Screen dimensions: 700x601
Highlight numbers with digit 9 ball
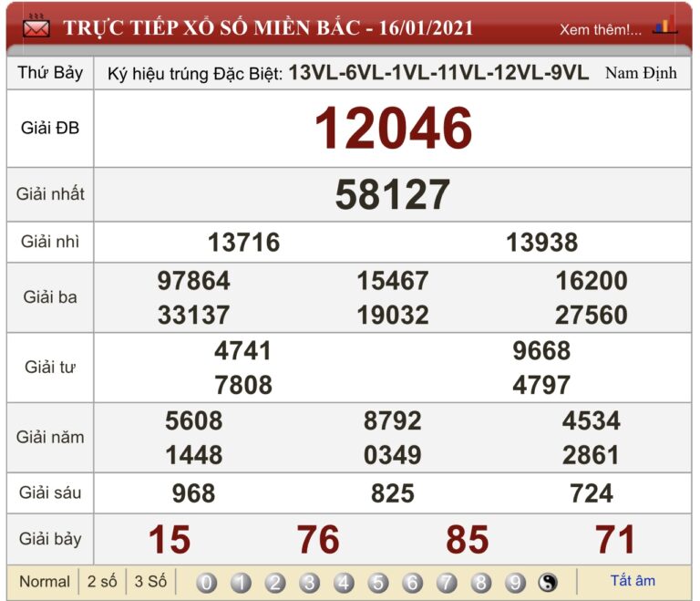tap(515, 583)
